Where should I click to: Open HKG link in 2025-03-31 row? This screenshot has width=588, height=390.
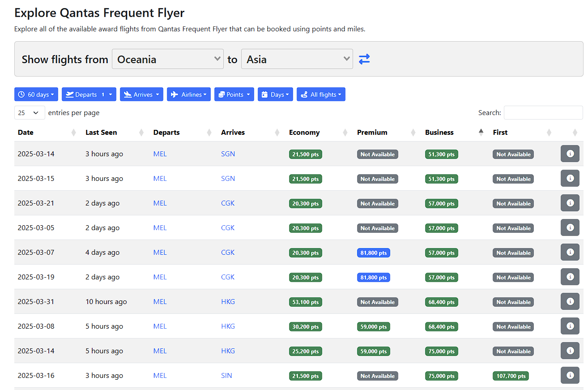click(x=228, y=302)
